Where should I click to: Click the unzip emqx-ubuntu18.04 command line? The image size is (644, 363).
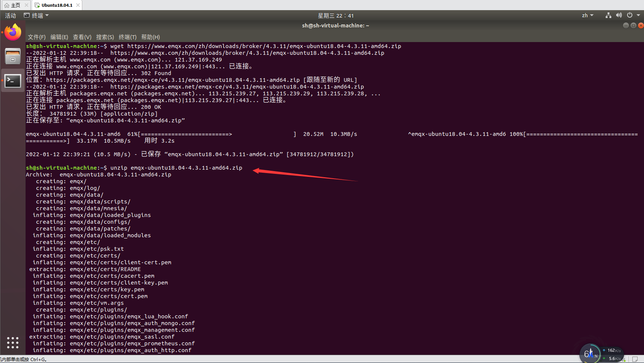pyautogui.click(x=134, y=168)
